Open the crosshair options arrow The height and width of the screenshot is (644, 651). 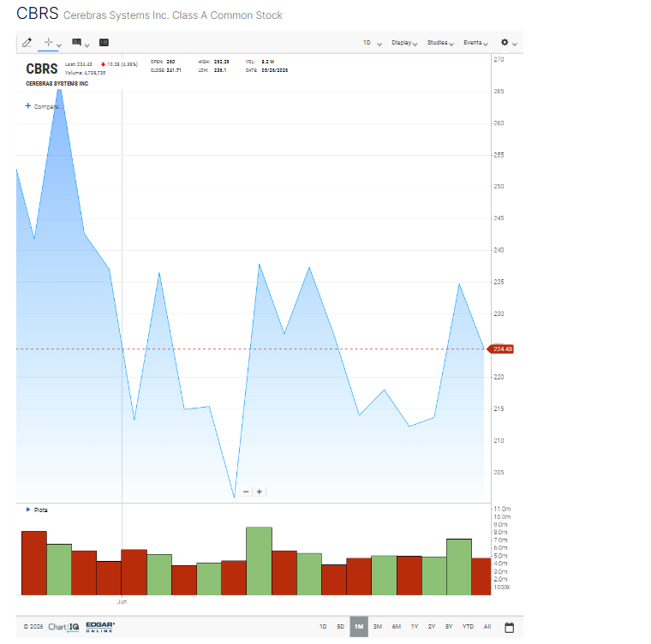pyautogui.click(x=59, y=45)
